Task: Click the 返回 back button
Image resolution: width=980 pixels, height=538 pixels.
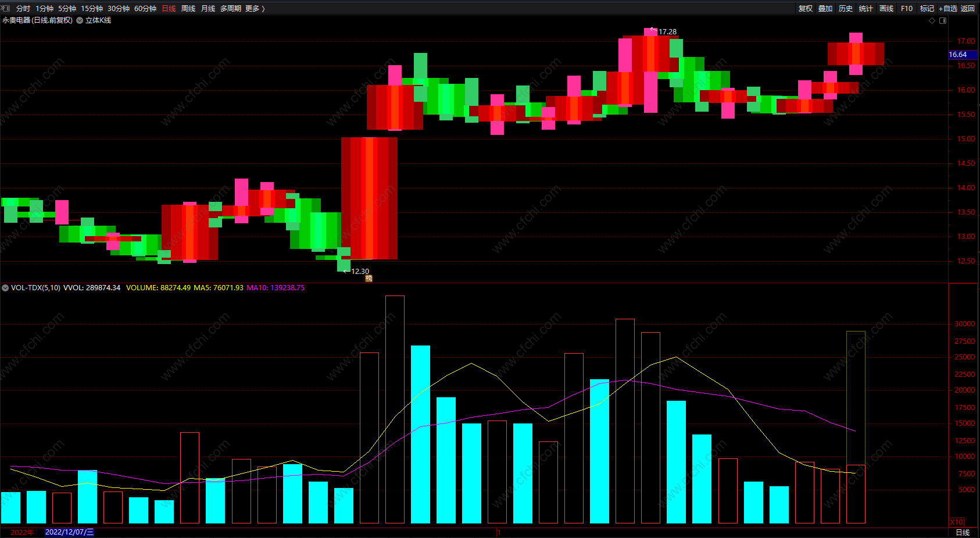Action: (968, 9)
